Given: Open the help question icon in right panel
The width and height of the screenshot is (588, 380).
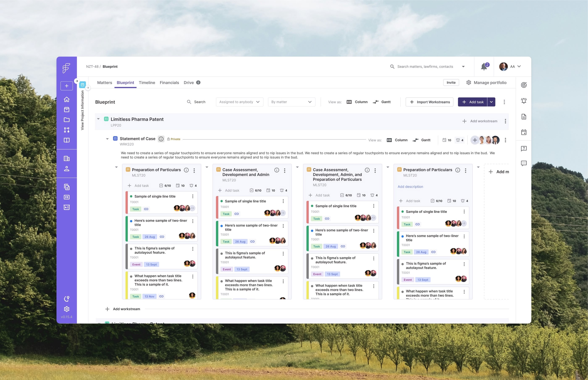Looking at the screenshot, I should coord(524,149).
